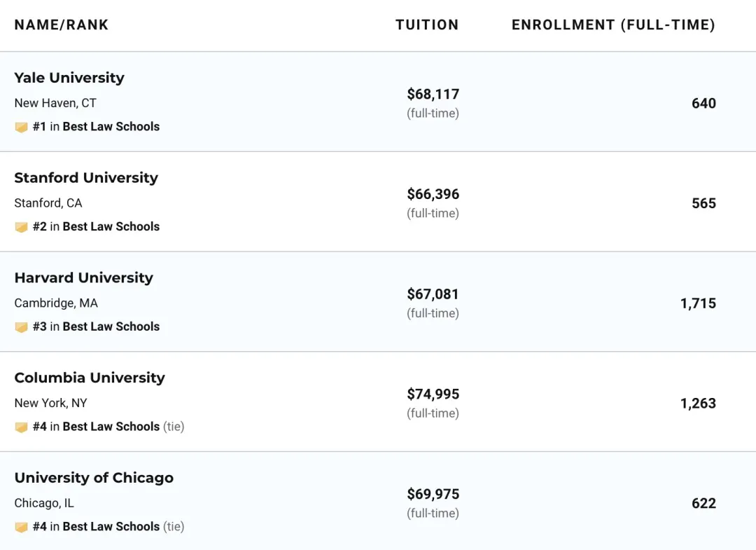
Task: Sort by Enrollment (Full-Time) column header
Action: (x=613, y=25)
